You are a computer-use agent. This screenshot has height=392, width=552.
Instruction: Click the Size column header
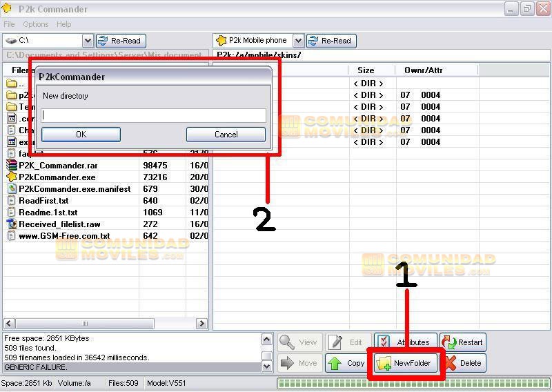click(x=366, y=70)
